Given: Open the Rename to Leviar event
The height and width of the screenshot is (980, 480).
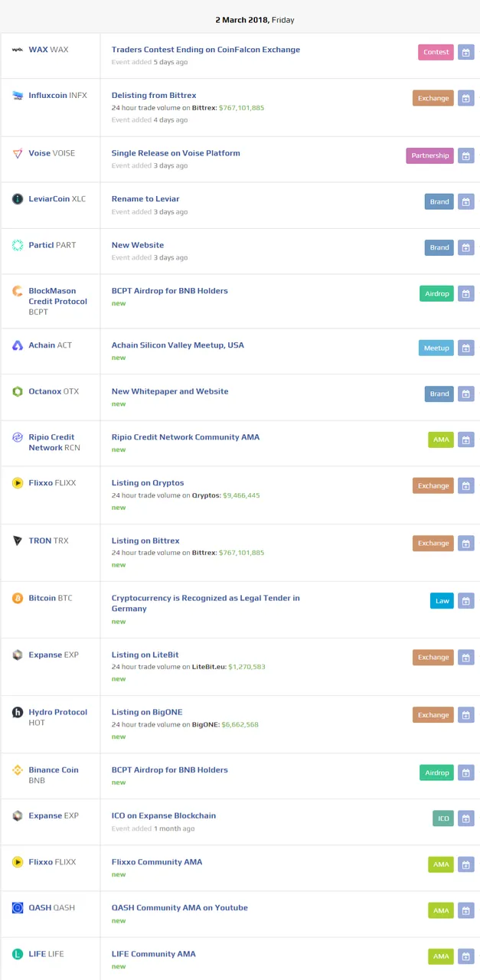Looking at the screenshot, I should click(145, 199).
